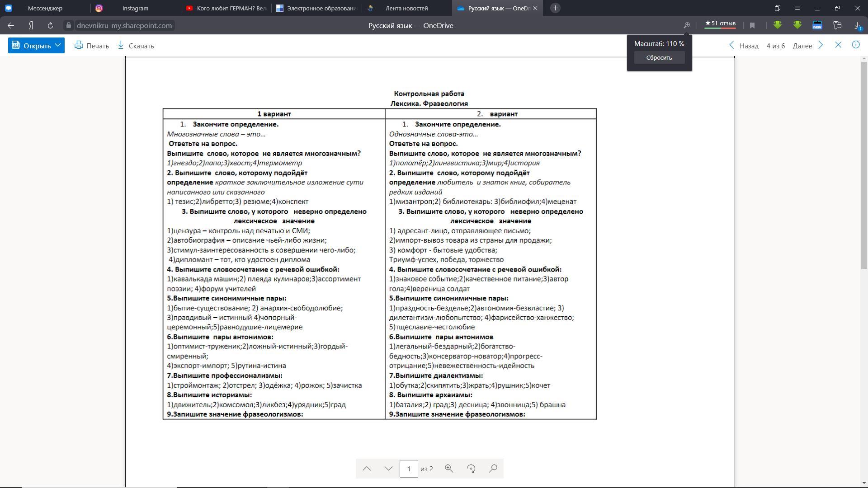The image size is (868, 488).
Task: Switch to the Instagram tab
Action: [135, 8]
